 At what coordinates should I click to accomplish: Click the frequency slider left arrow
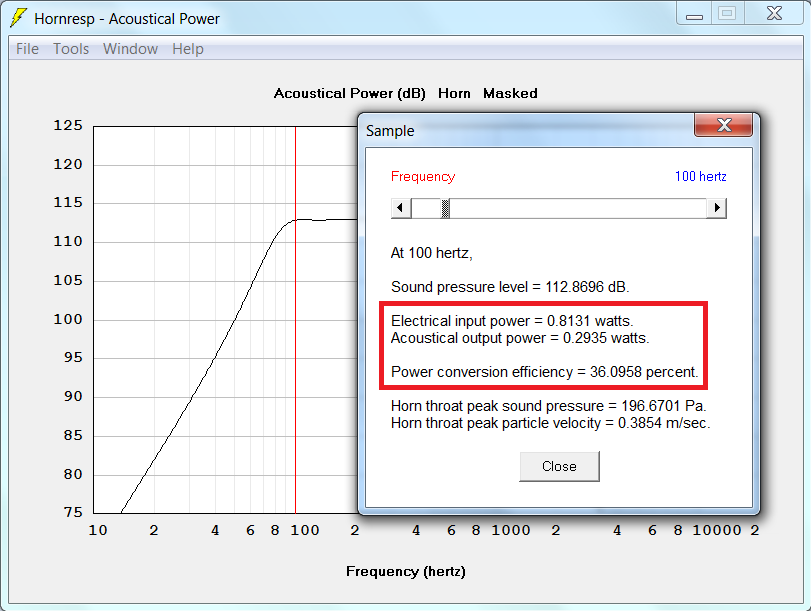pos(400,208)
